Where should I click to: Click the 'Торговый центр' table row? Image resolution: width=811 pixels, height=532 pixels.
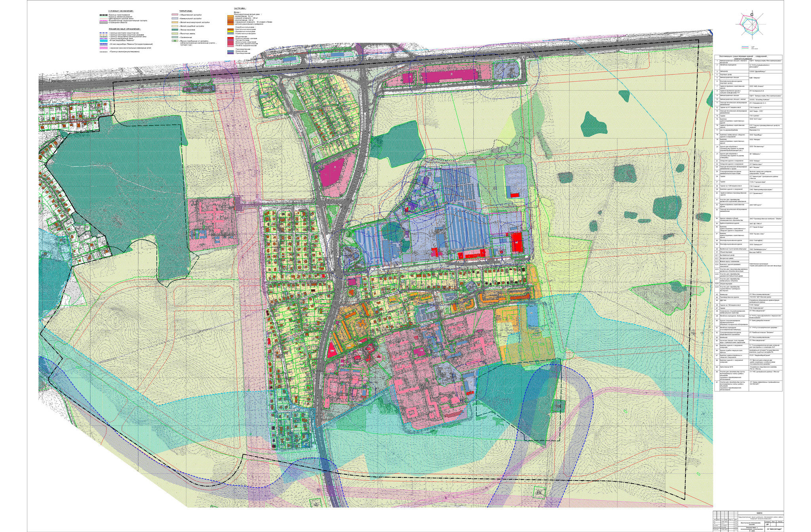(732, 75)
